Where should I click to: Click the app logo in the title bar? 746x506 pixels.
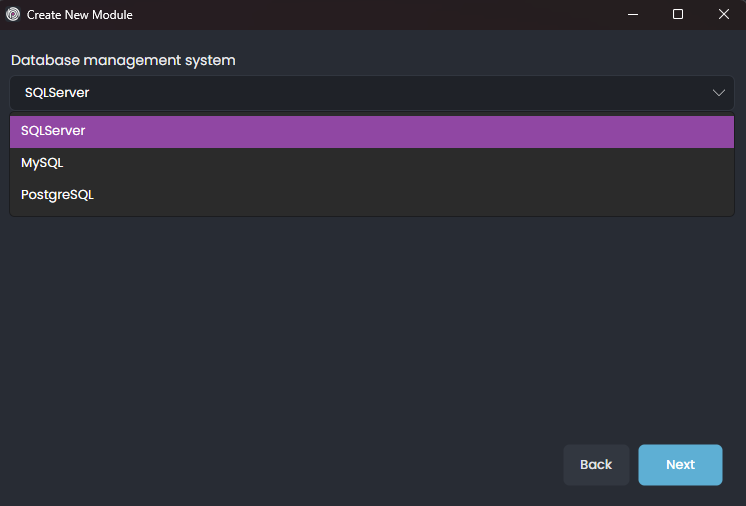tap(13, 15)
